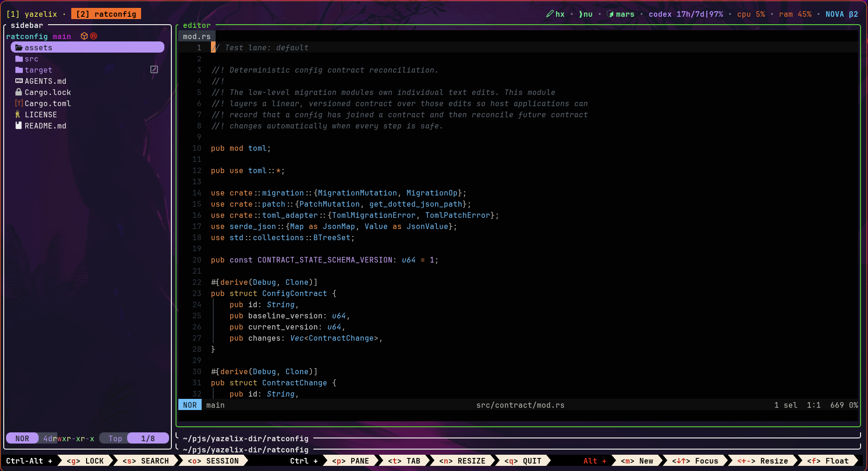Click the ConfigContract struct name
868x471 pixels.
[x=294, y=293]
